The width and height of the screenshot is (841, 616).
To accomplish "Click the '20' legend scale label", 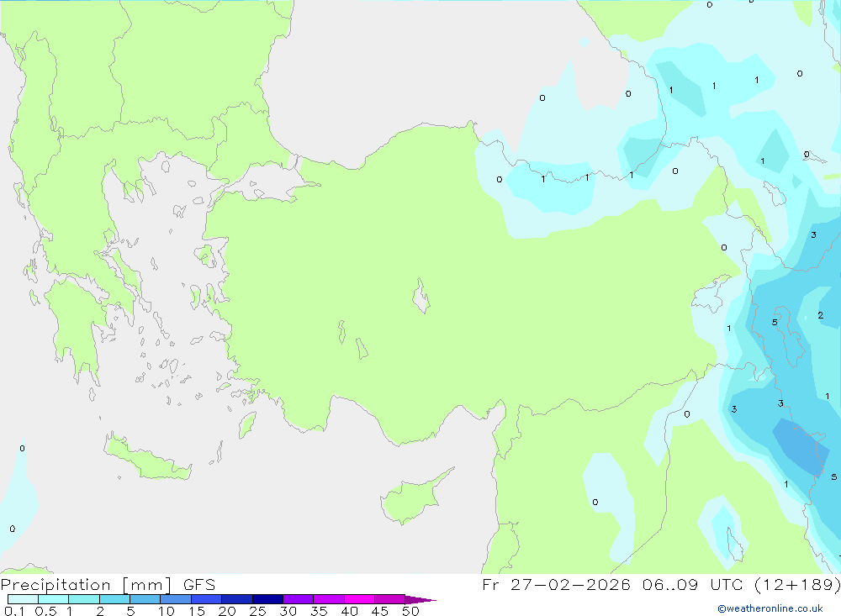I will [227, 611].
